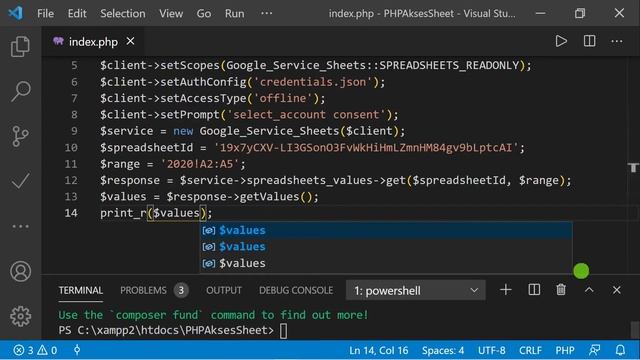Image resolution: width=640 pixels, height=360 pixels.
Task: Switch to the OUTPUT tab
Action: coord(224,290)
